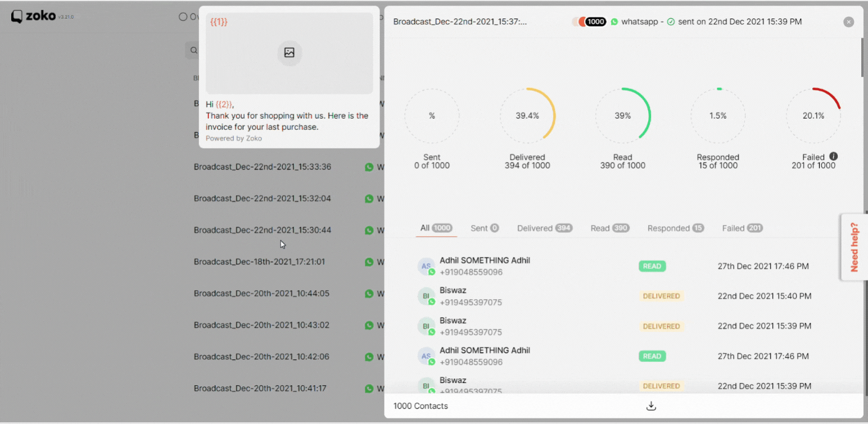Click Responded 15 of 1000 label
The image size is (868, 424).
tap(718, 161)
